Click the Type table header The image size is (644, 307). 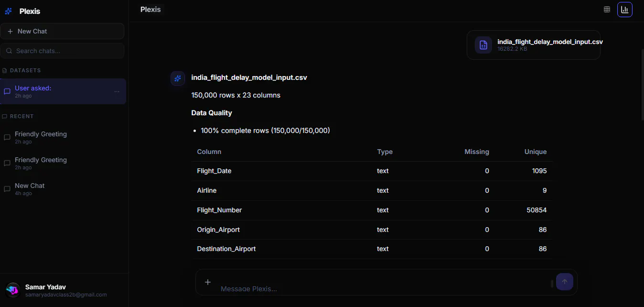[x=385, y=152]
